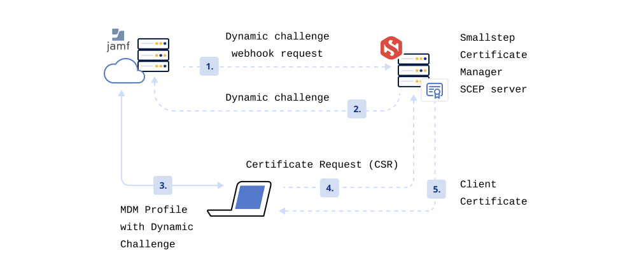The width and height of the screenshot is (644, 276).
Task: Click the "Client Certificate" label
Action: tap(493, 192)
